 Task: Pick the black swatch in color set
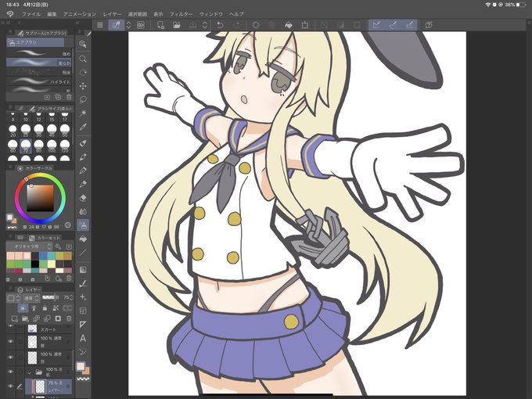tap(35, 264)
